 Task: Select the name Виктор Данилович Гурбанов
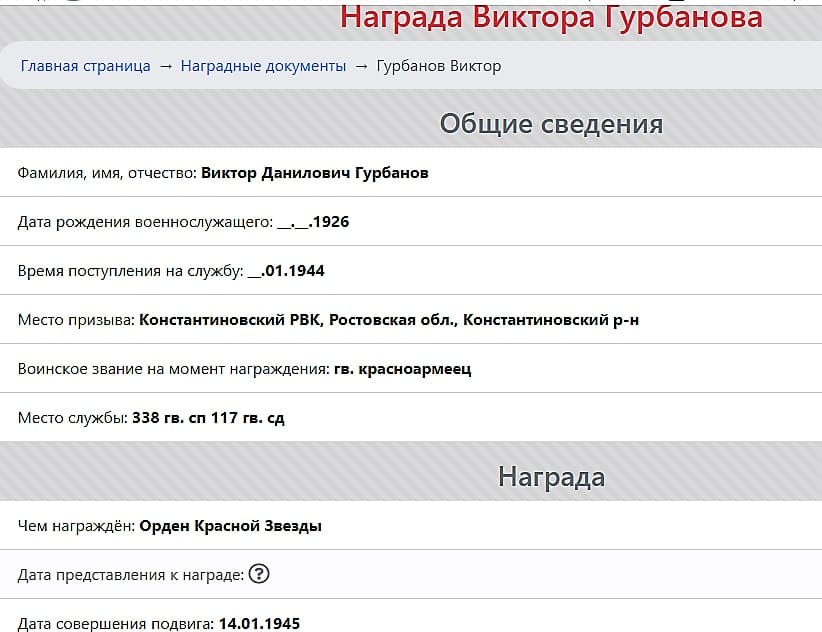pos(315,173)
